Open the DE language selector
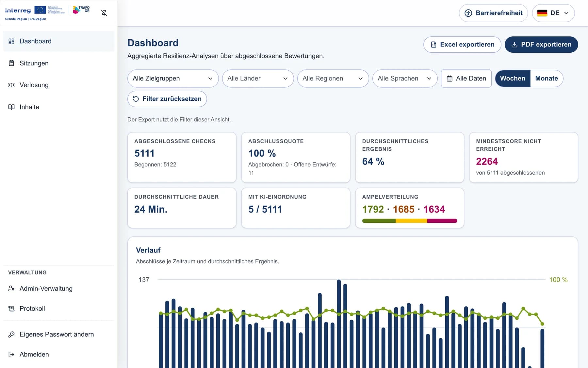 [553, 13]
